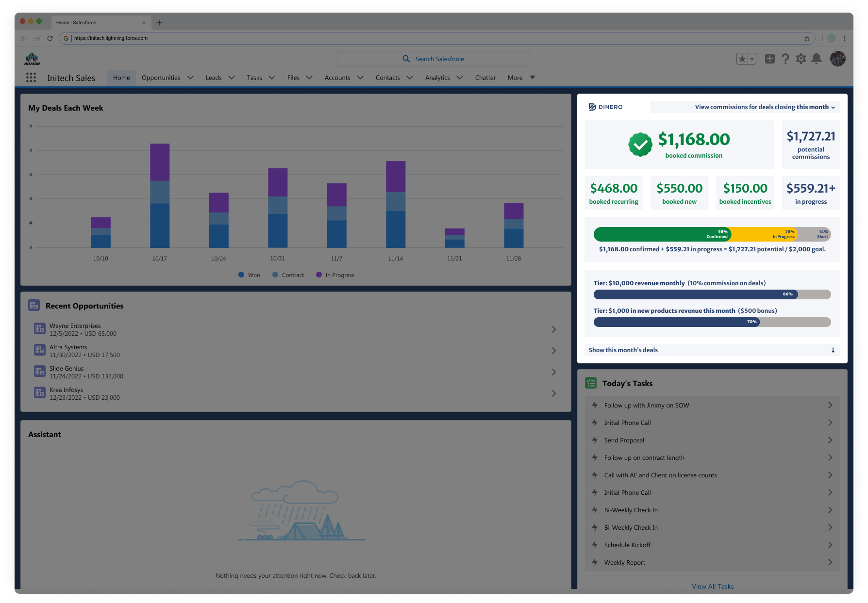868x603 pixels.
Task: Open a new browser tab
Action: 159,23
